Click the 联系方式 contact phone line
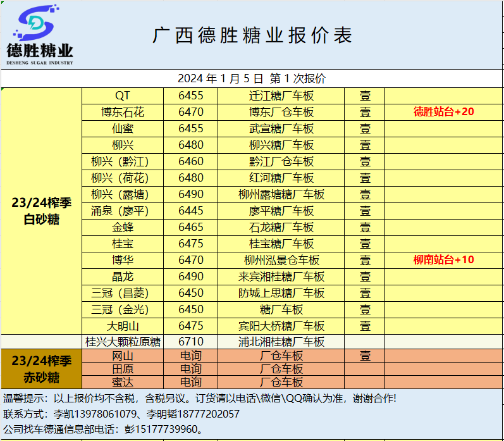Viewport: 504px width, 441px height. (121, 414)
